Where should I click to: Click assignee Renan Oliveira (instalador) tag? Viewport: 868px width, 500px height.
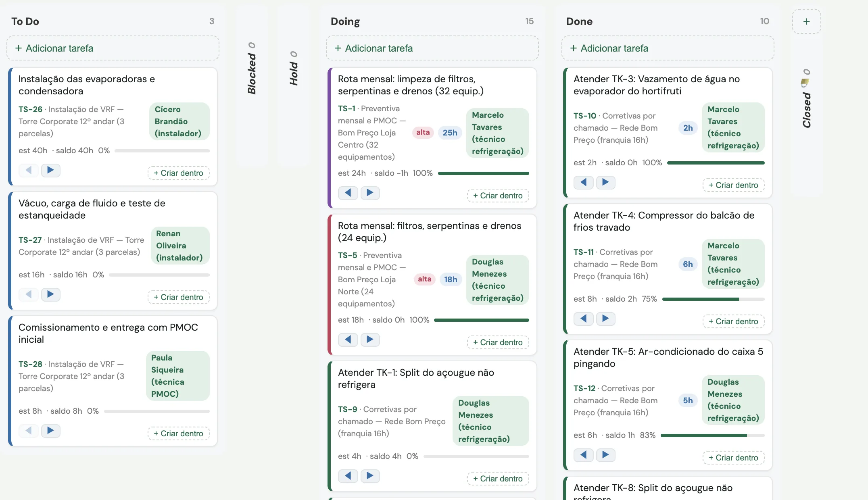click(180, 246)
